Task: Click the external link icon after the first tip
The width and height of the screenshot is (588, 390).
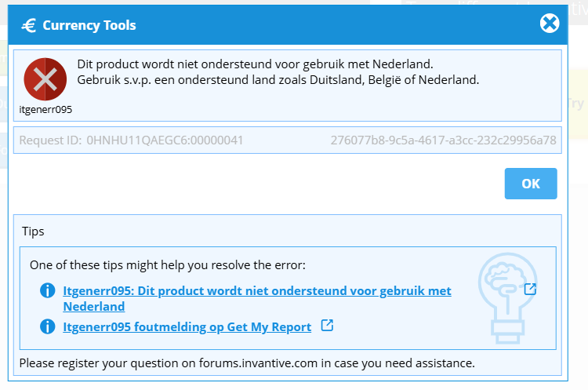Action: pyautogui.click(x=530, y=290)
